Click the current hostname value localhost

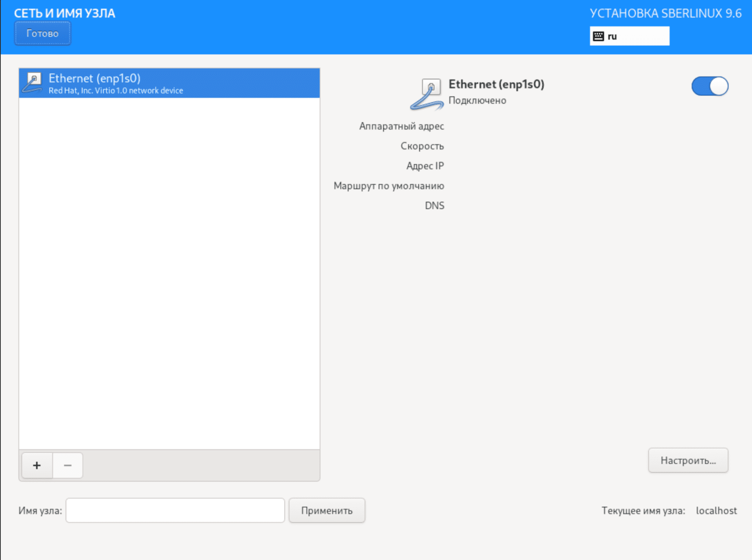[716, 511]
